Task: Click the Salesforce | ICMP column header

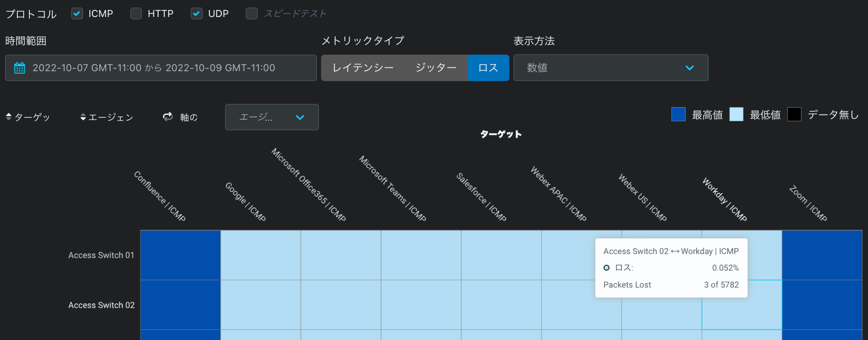Action: click(x=481, y=197)
